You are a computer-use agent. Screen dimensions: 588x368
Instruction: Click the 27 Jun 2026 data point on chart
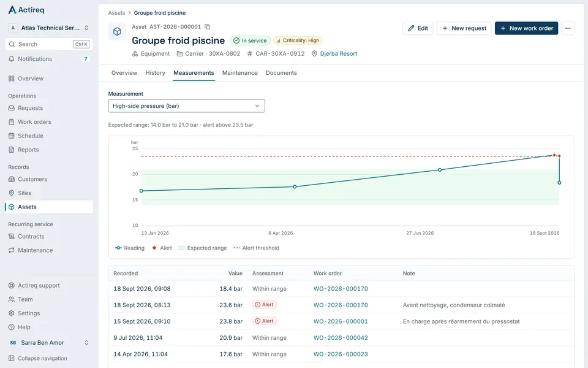(440, 170)
